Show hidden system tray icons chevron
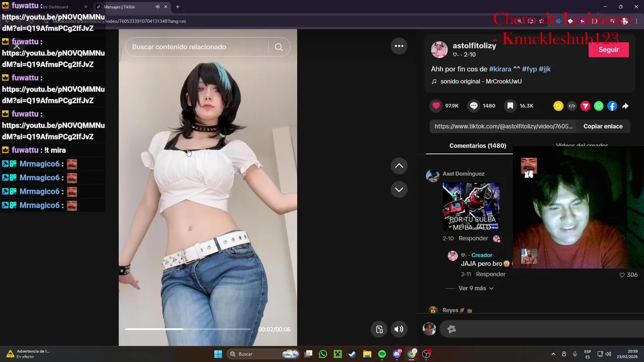This screenshot has height=362, width=644. pos(553,354)
